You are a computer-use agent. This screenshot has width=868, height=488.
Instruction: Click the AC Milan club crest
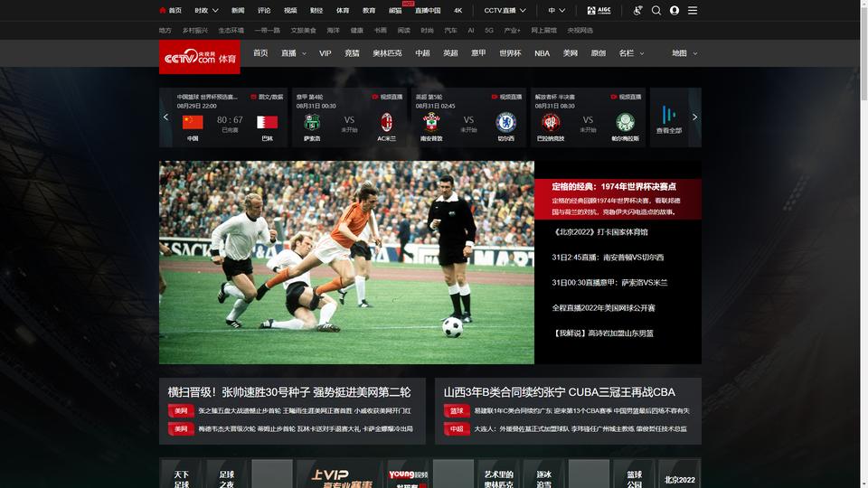click(x=386, y=122)
